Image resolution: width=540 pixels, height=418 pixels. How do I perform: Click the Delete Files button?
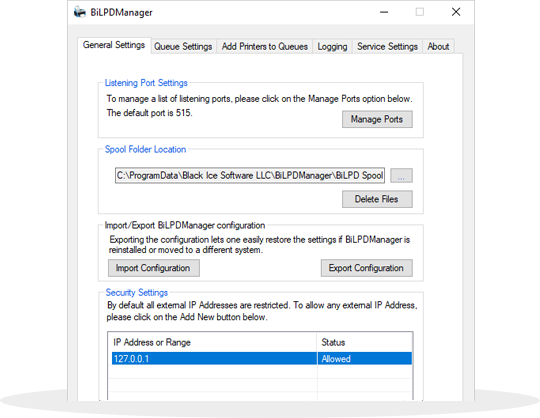[x=377, y=199]
